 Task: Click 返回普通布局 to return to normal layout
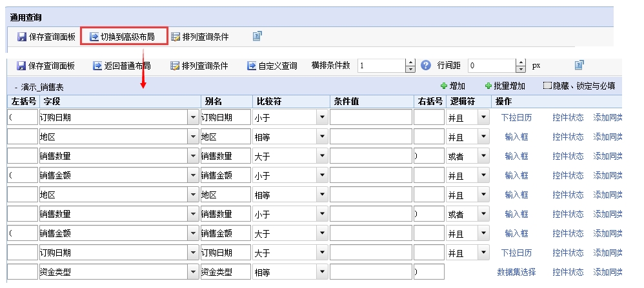[121, 66]
